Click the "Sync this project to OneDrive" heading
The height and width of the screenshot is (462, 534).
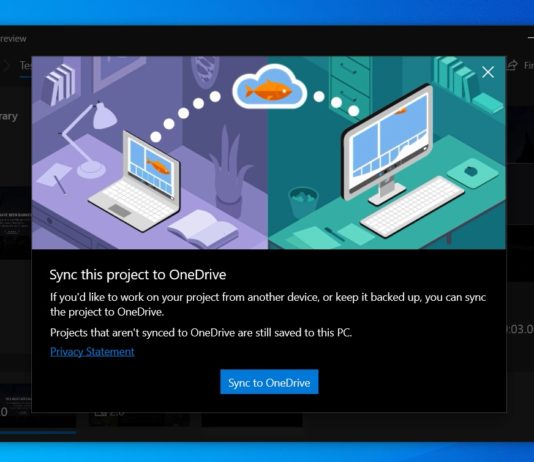pos(138,275)
